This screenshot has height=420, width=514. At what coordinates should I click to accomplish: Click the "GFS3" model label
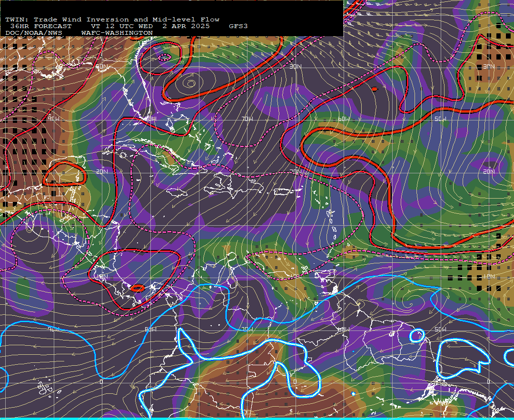[x=238, y=26]
